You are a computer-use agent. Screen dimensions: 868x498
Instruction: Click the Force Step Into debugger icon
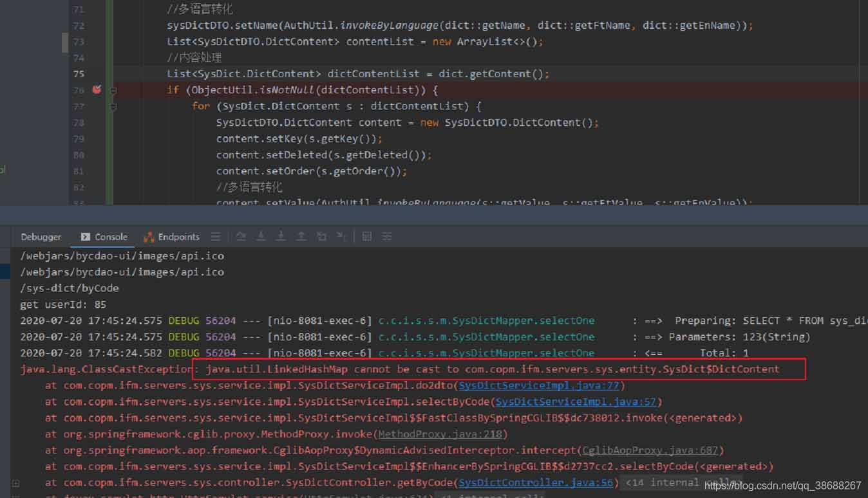tap(281, 237)
